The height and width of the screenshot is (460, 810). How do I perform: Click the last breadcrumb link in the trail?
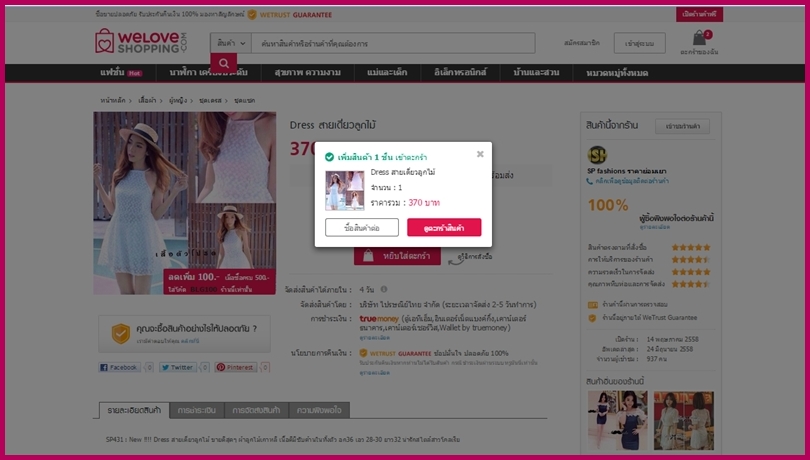point(244,100)
